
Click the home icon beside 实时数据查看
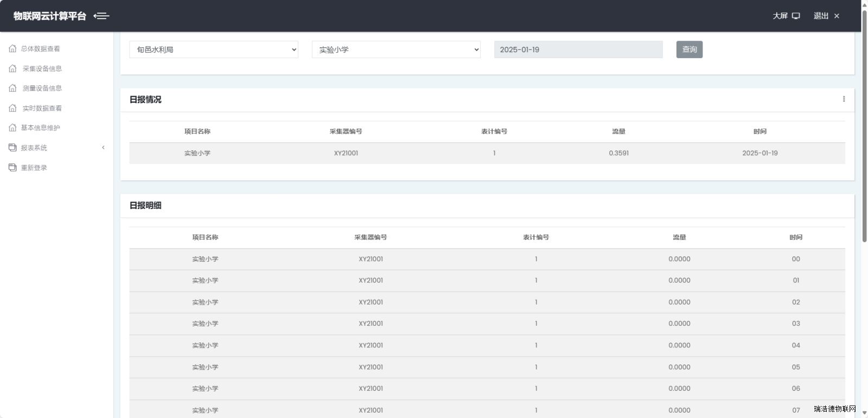click(x=12, y=108)
